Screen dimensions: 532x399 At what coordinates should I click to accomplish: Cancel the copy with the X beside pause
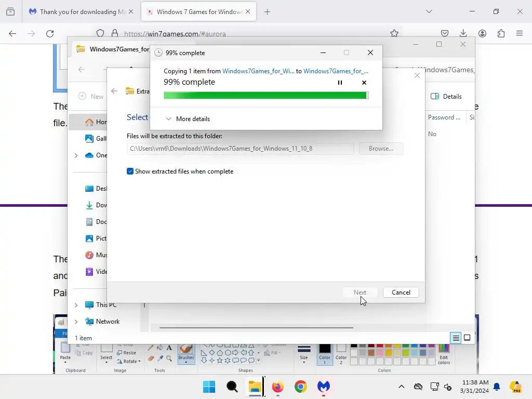click(x=364, y=83)
